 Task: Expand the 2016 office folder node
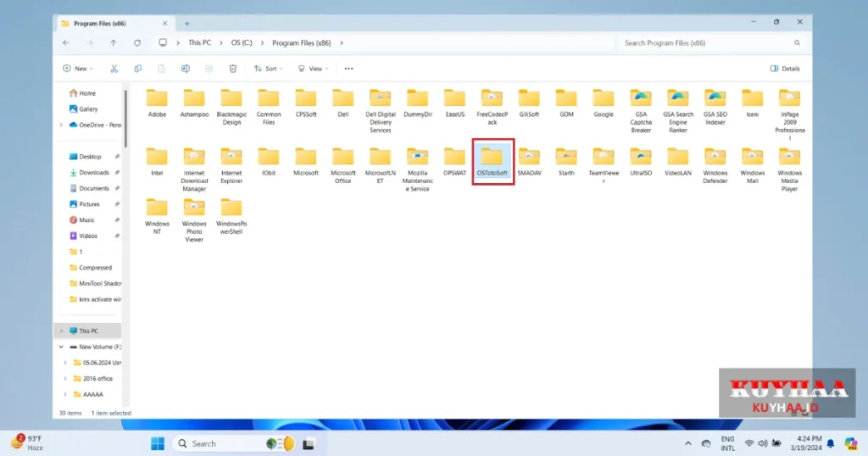click(x=65, y=379)
